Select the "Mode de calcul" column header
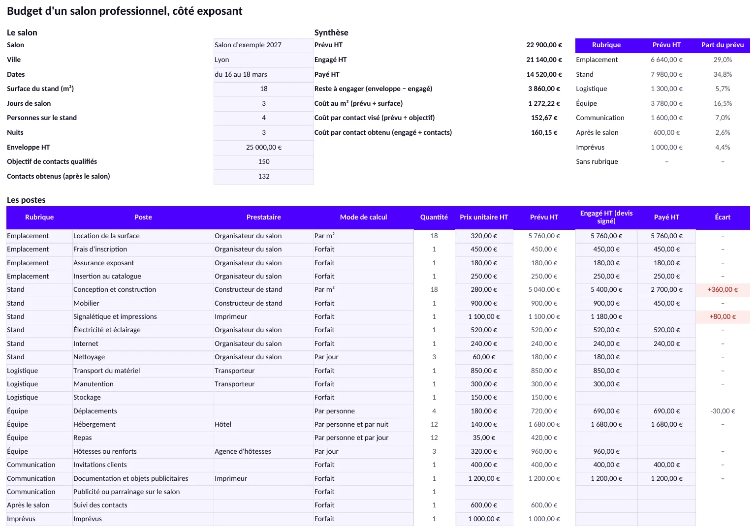The height and width of the screenshot is (532, 756). [x=364, y=218]
